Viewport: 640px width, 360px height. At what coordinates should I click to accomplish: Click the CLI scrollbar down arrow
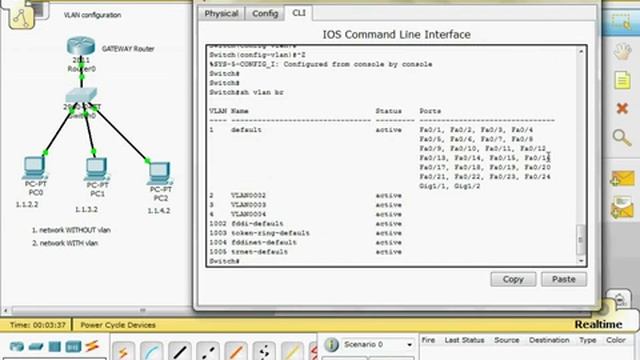pyautogui.click(x=581, y=261)
